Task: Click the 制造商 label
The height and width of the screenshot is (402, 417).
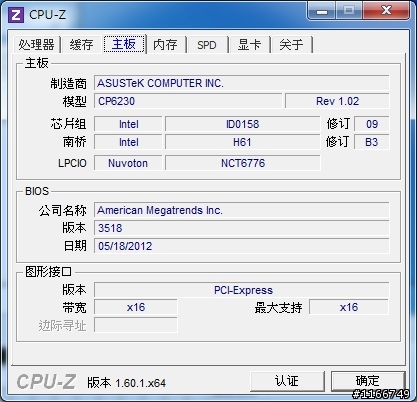Action: point(69,83)
